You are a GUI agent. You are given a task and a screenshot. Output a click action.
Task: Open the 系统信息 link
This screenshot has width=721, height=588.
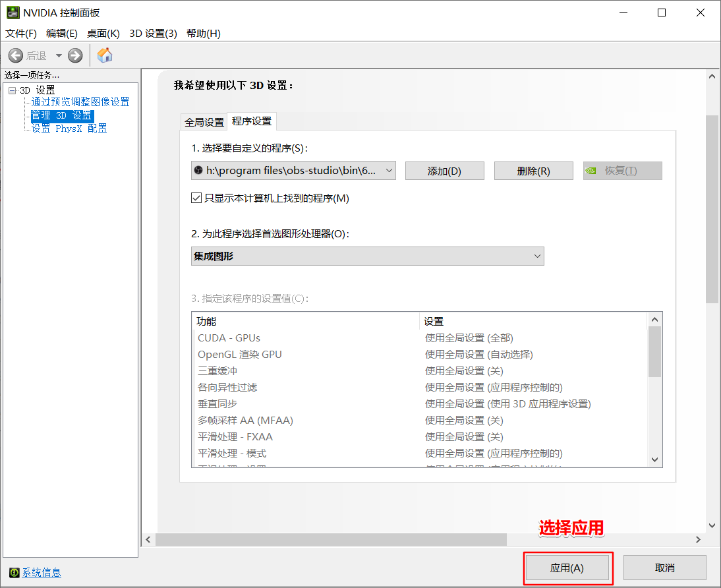[42, 572]
